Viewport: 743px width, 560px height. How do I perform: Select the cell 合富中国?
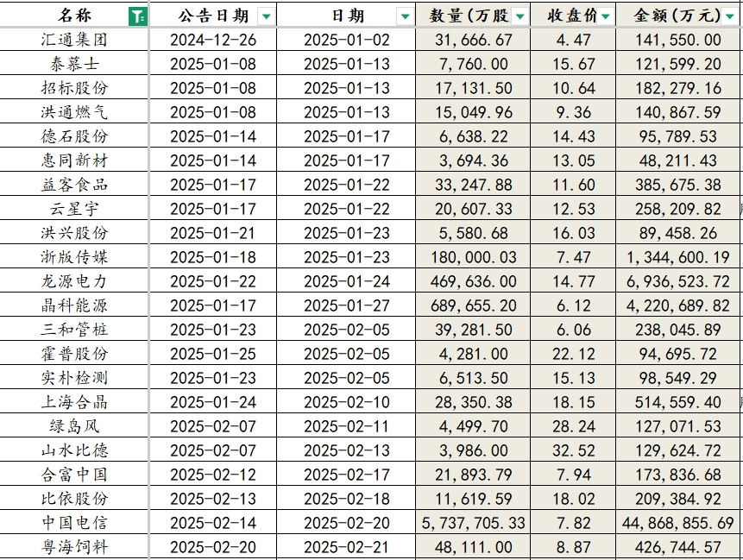(74, 475)
